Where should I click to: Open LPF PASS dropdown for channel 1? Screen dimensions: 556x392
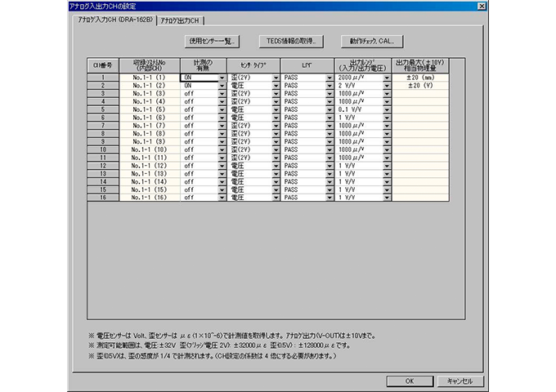pyautogui.click(x=330, y=78)
